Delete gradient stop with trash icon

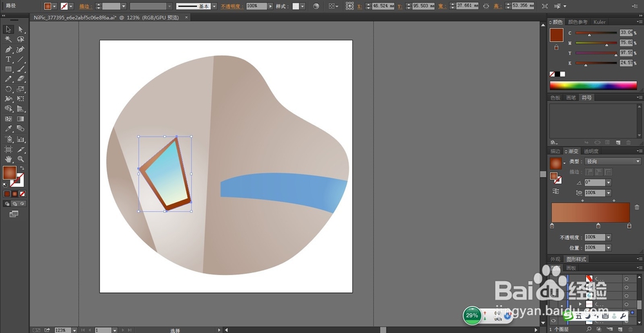pos(637,207)
